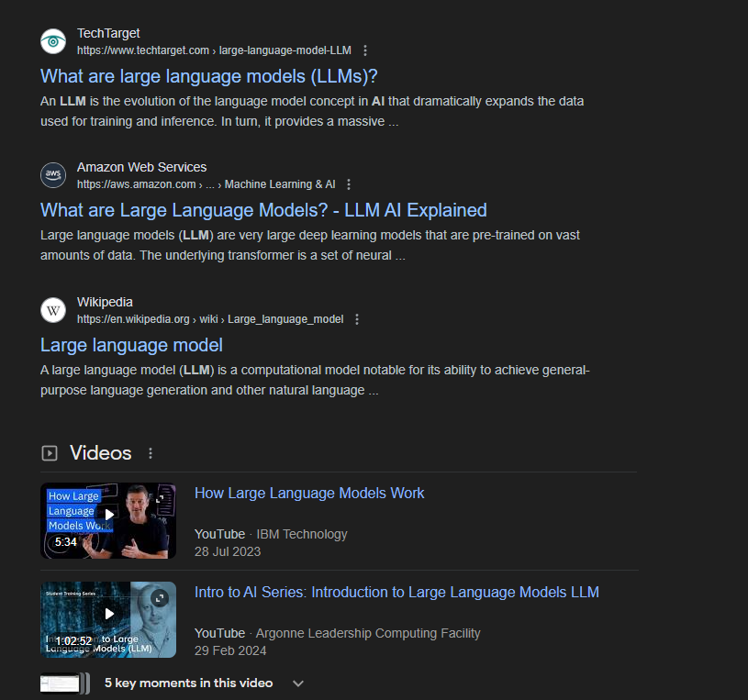
Task: Open Wikipedia 'Large language model' result
Action: pyautogui.click(x=131, y=345)
